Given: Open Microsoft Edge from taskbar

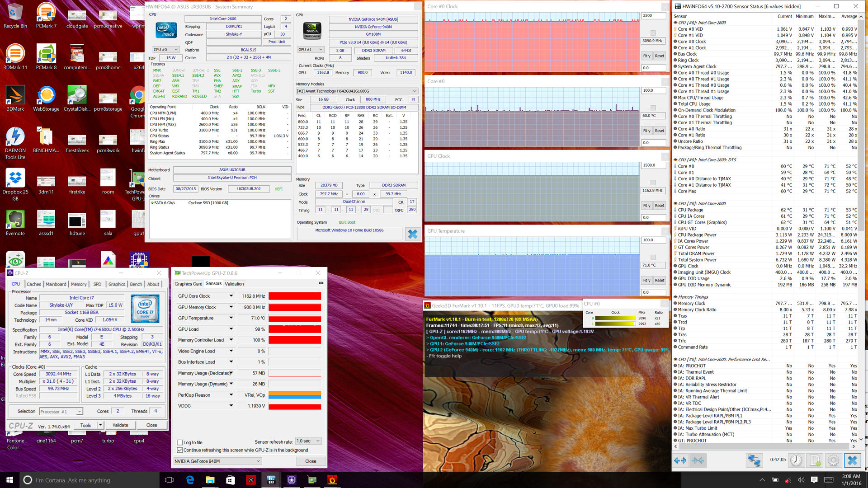Looking at the screenshot, I should pos(190,480).
